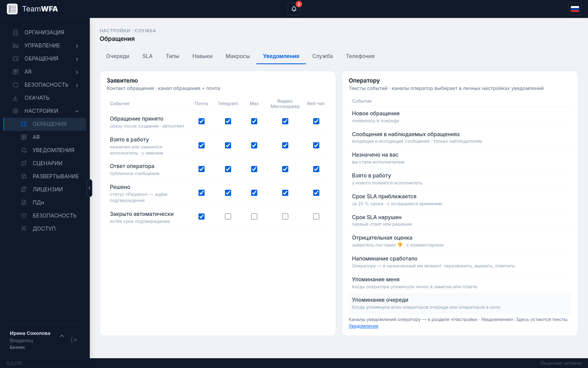This screenshot has width=588, height=368.
Task: Select the Срок SLA нарушен event row
Action: 460,221
